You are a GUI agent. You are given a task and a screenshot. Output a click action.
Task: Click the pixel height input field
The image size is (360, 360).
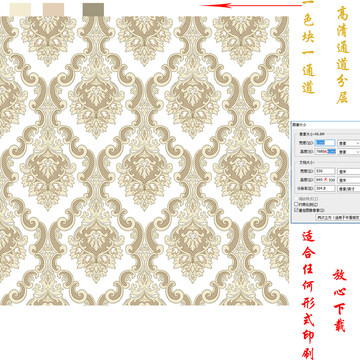click(325, 151)
